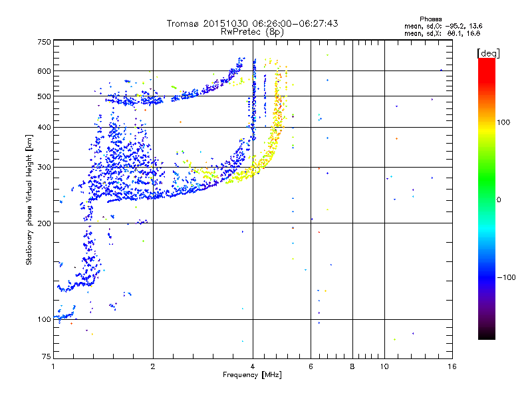Click the colorbar label '-100'
The height and width of the screenshot is (399, 532).
click(506, 277)
